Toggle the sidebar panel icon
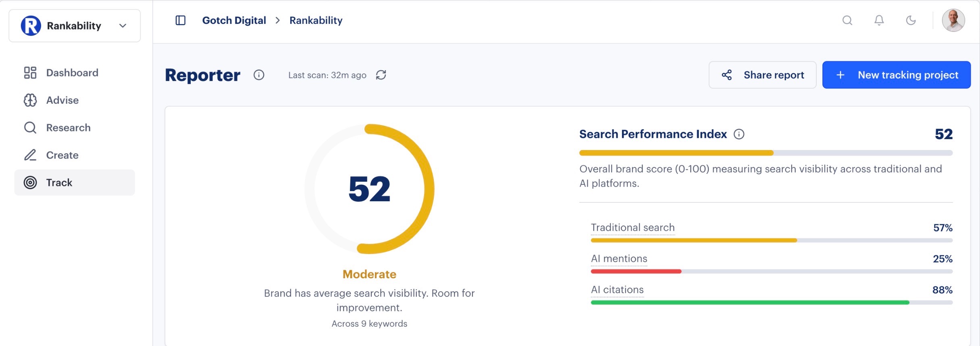Image resolution: width=980 pixels, height=346 pixels. pyautogui.click(x=181, y=20)
